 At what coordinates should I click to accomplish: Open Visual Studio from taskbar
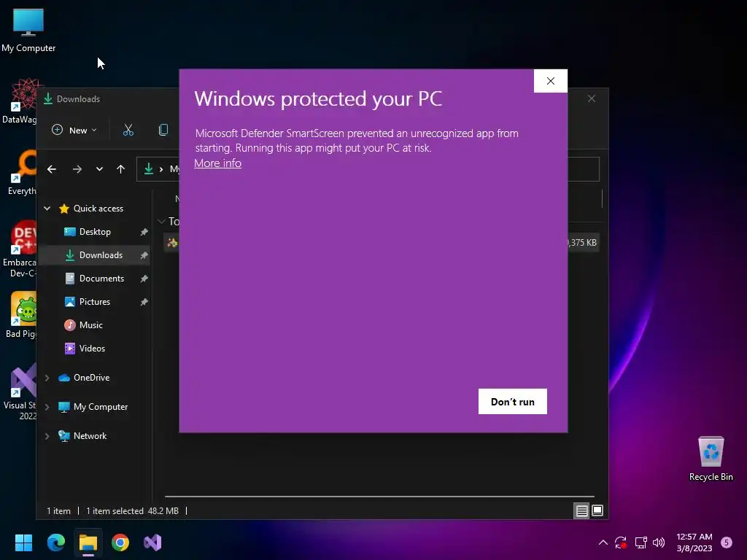152,542
